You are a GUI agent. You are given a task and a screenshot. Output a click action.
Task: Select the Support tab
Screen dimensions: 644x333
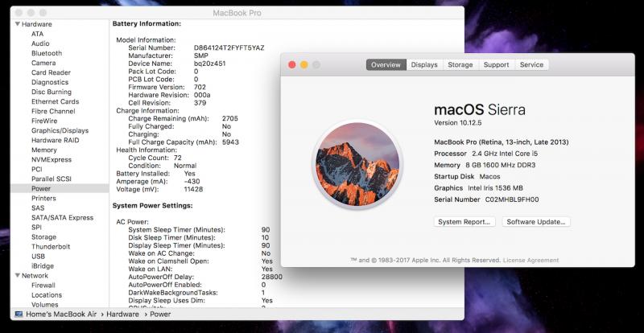(x=496, y=64)
